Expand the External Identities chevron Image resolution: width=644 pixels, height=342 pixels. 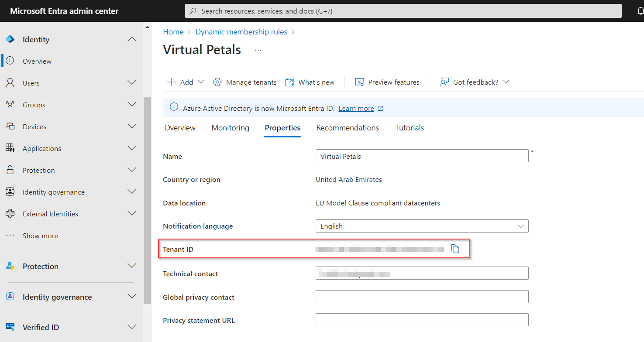(x=131, y=213)
